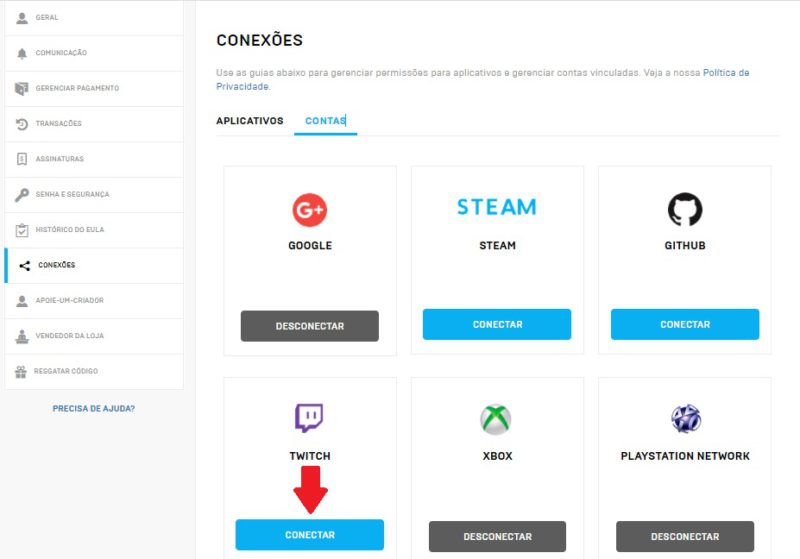Click the Transações history icon
This screenshot has width=800, height=559.
click(22, 123)
